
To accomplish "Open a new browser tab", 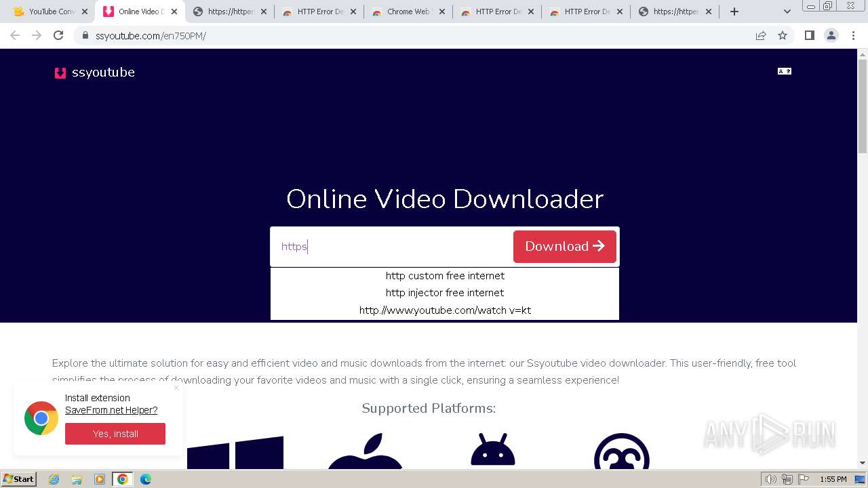I will tap(734, 12).
